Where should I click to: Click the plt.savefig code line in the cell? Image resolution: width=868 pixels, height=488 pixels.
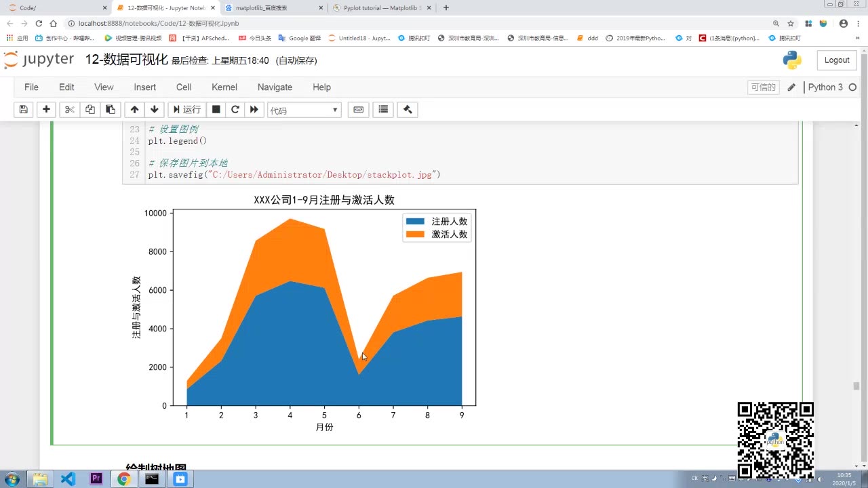point(294,175)
